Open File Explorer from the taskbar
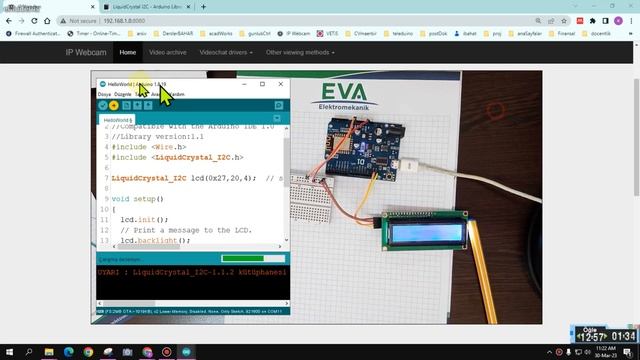This screenshot has width=640, height=360. 49,352
